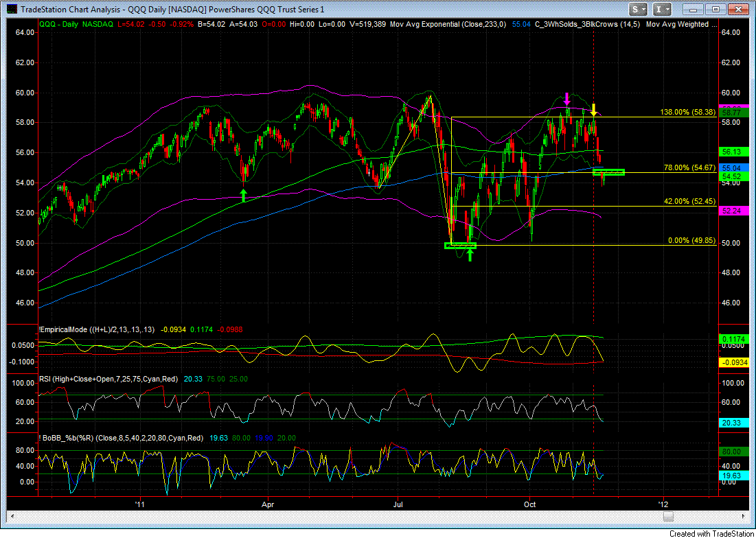Image resolution: width=756 pixels, height=538 pixels.
Task: Minimize the Chart Analysis window
Action: click(694, 9)
